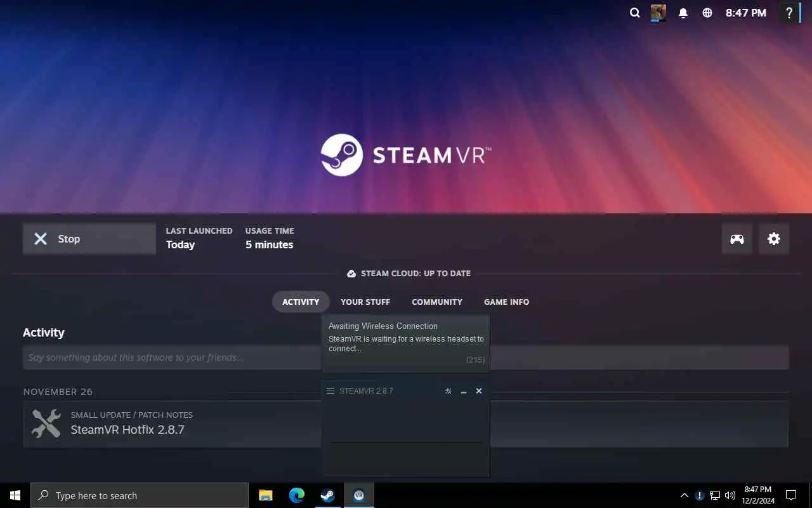Image resolution: width=812 pixels, height=508 pixels.
Task: Open the Windows action center icon
Action: pyautogui.click(x=791, y=495)
